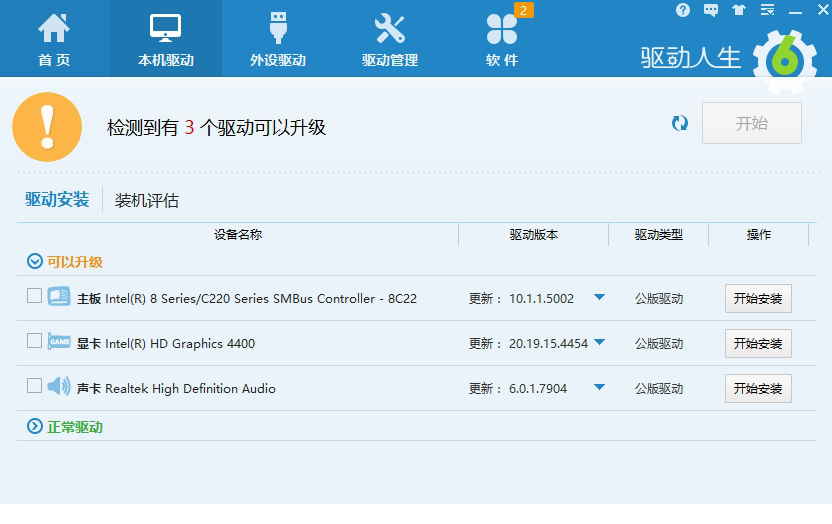Screen dimensions: 832x524
Task: Click the 检测到有 3 个驱动可以升级 message
Action: click(216, 127)
